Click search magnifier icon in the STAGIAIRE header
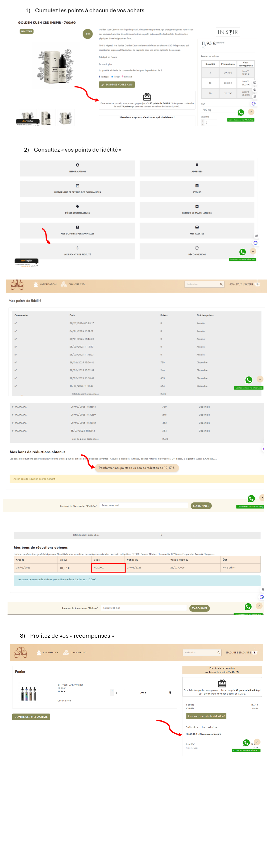This screenshot has height=868, width=274. 218,653
